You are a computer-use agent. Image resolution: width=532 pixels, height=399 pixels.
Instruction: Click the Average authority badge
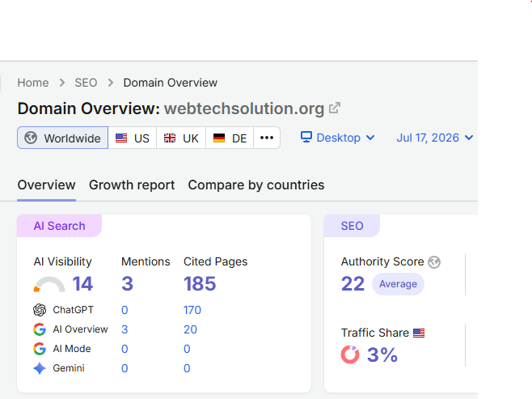pos(398,284)
